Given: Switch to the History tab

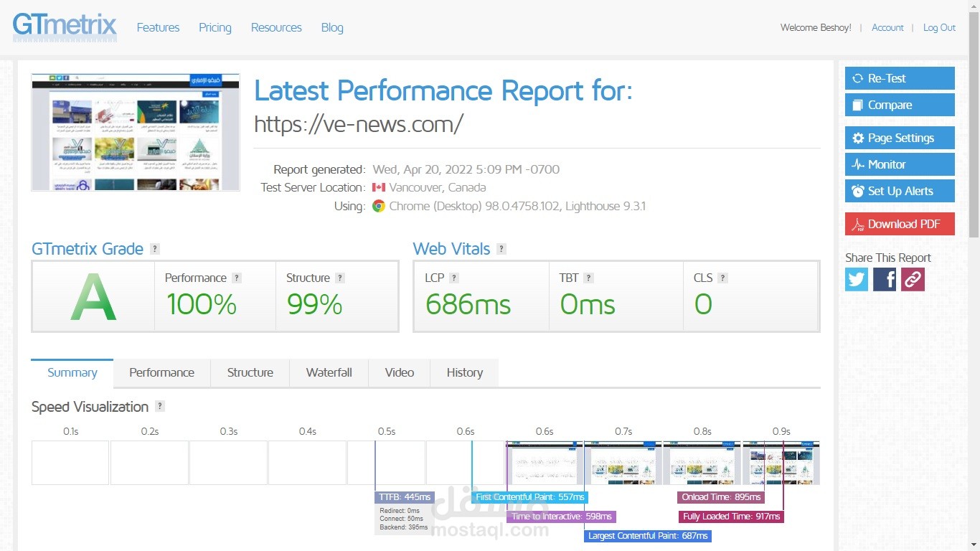Looking at the screenshot, I should point(465,372).
